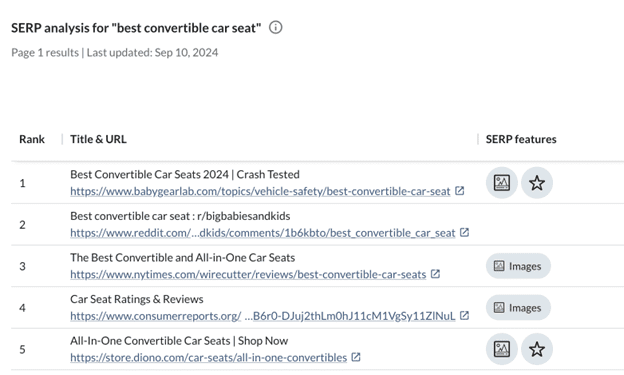The height and width of the screenshot is (375, 624).
Task: Click the Images badge in rank 4 row
Action: [x=518, y=308]
